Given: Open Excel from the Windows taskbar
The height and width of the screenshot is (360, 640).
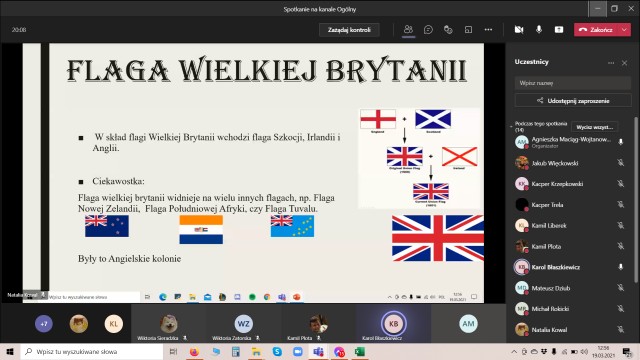Looking at the screenshot, I should (x=360, y=351).
